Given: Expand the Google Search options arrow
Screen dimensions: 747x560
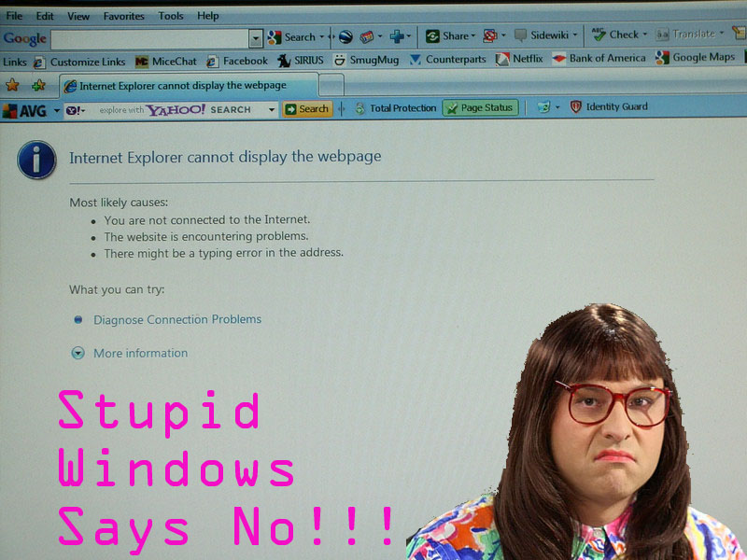Looking at the screenshot, I should [x=321, y=36].
